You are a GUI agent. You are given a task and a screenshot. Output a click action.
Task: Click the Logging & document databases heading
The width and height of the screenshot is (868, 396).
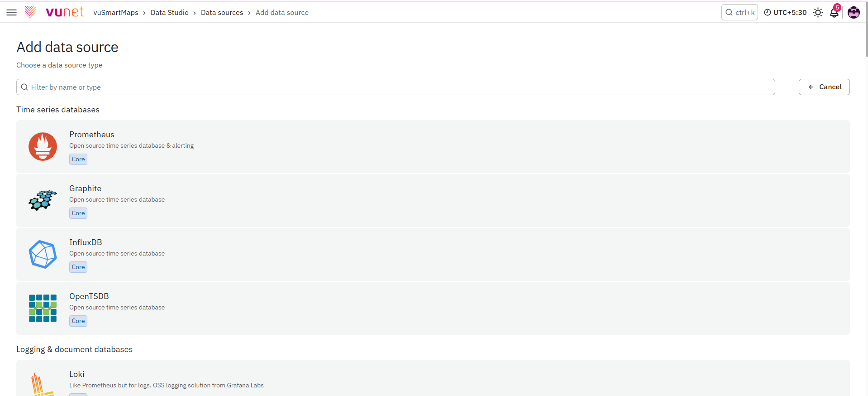click(x=74, y=349)
